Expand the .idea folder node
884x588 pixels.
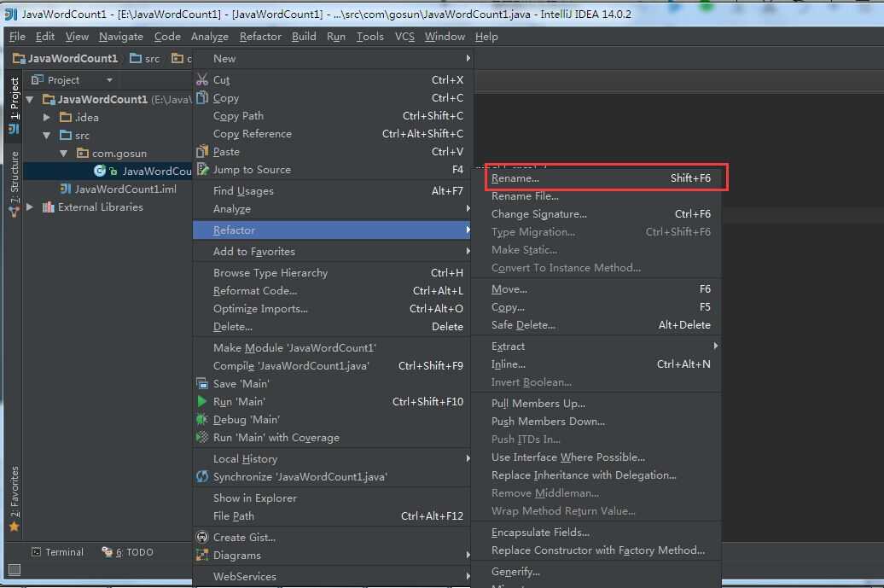(x=47, y=117)
